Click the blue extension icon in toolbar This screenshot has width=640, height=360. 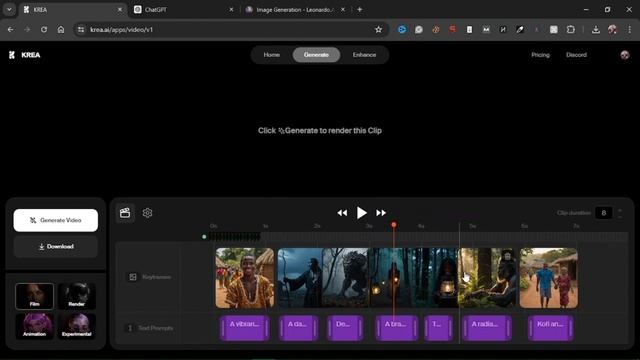[x=402, y=29]
